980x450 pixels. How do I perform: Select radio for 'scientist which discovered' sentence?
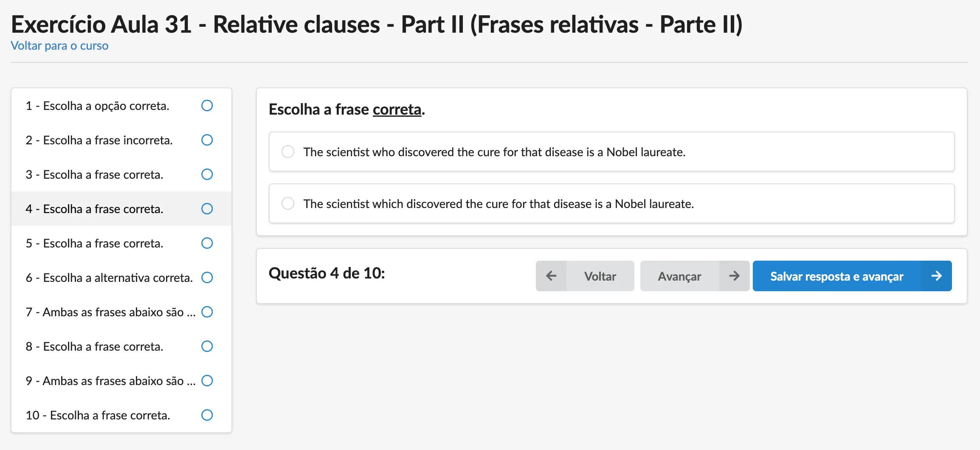[288, 203]
